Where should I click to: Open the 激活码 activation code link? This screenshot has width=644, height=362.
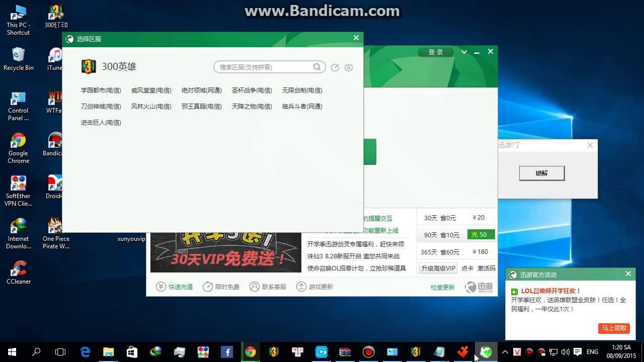click(487, 268)
